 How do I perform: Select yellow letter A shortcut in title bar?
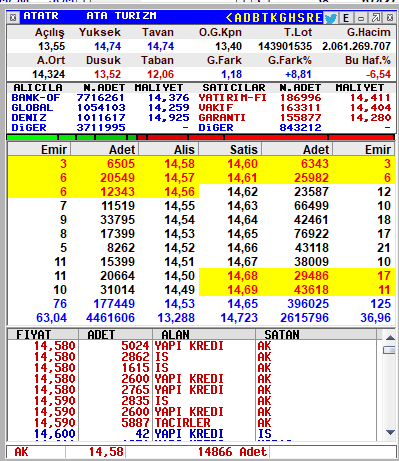pyautogui.click(x=238, y=18)
